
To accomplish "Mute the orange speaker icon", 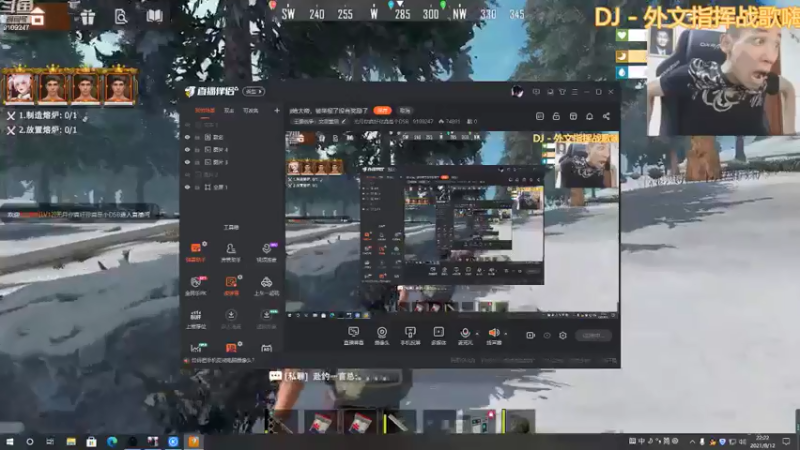I will pos(493,335).
